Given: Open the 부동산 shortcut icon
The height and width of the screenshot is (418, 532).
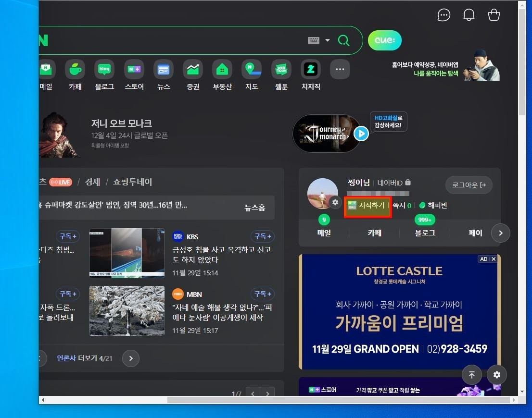Looking at the screenshot, I should tap(222, 69).
